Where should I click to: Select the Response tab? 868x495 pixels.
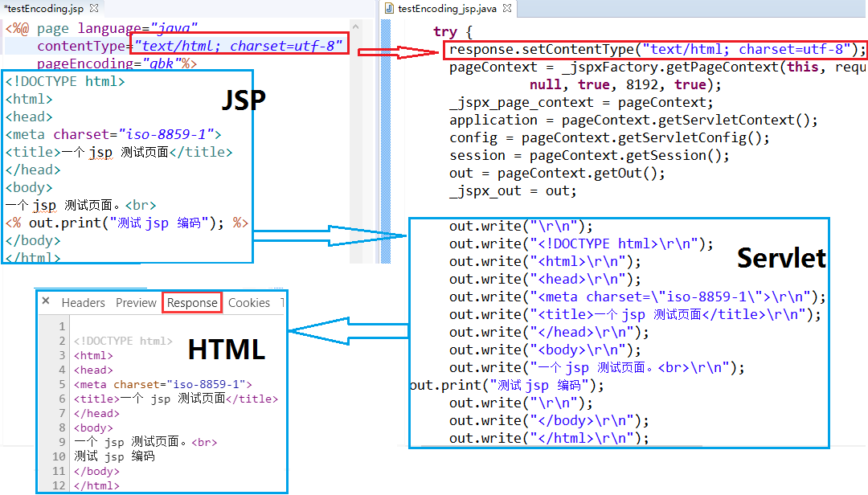193,302
